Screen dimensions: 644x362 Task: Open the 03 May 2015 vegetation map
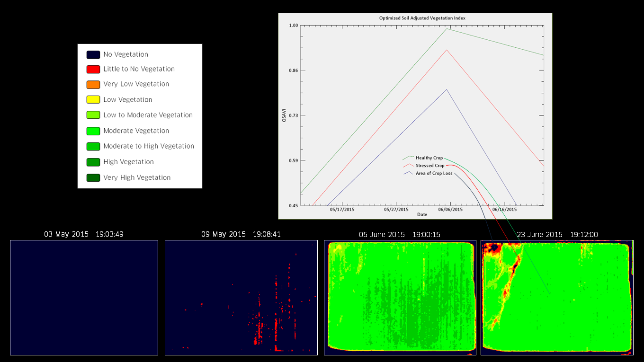tap(84, 297)
